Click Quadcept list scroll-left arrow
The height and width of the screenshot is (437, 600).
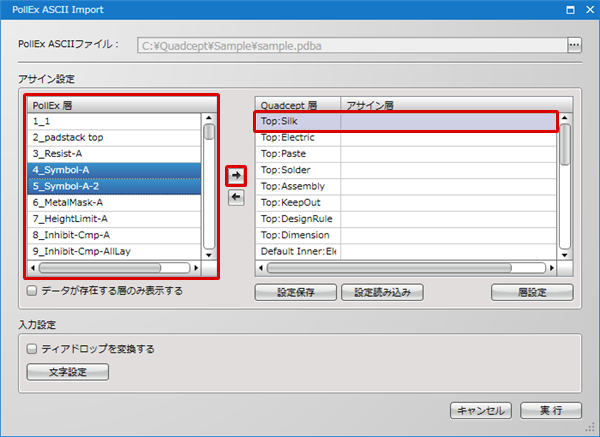(261, 268)
